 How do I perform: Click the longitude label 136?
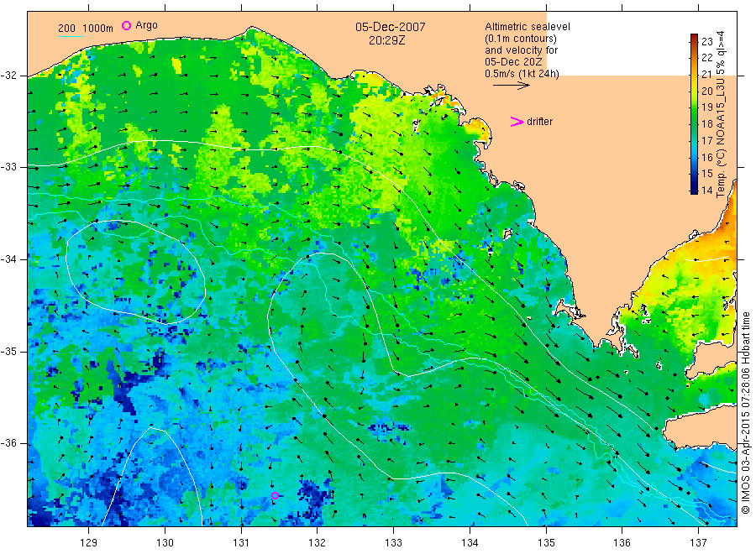pyautogui.click(x=622, y=543)
